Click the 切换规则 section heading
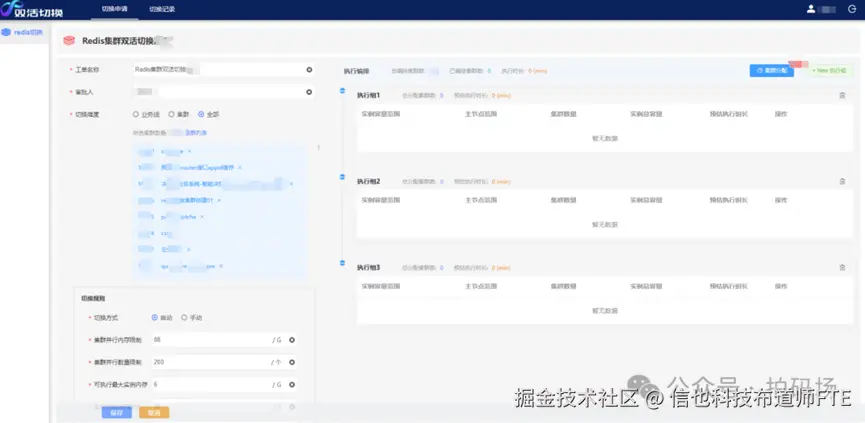Viewport: 865px width, 423px height. tap(94, 298)
